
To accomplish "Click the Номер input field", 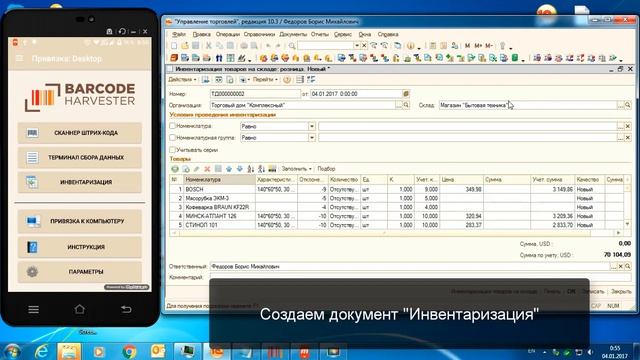I will pyautogui.click(x=255, y=94).
